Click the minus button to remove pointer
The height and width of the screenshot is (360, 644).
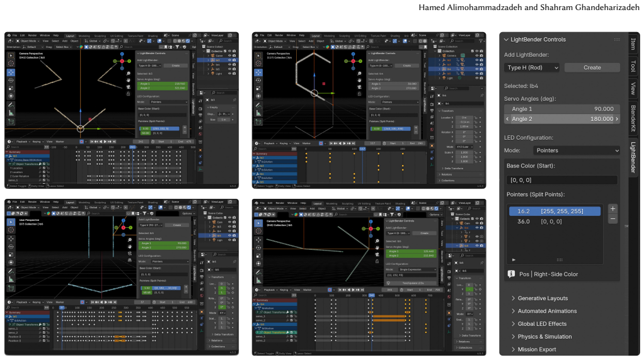coord(612,219)
